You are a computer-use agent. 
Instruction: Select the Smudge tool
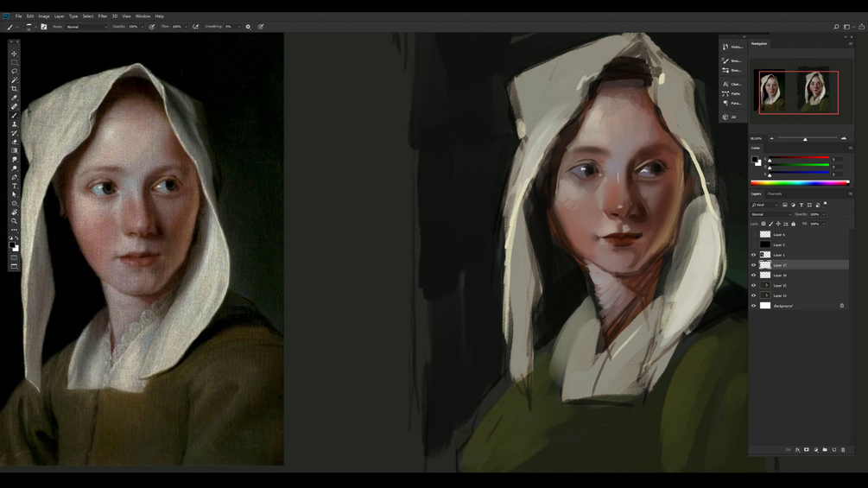pos(15,159)
